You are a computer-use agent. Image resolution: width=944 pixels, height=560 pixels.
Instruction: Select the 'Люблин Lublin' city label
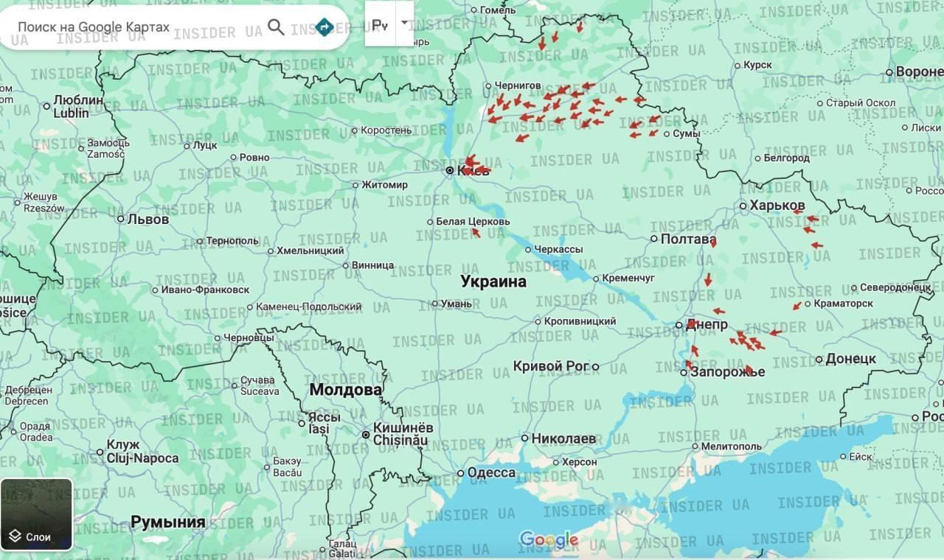78,106
